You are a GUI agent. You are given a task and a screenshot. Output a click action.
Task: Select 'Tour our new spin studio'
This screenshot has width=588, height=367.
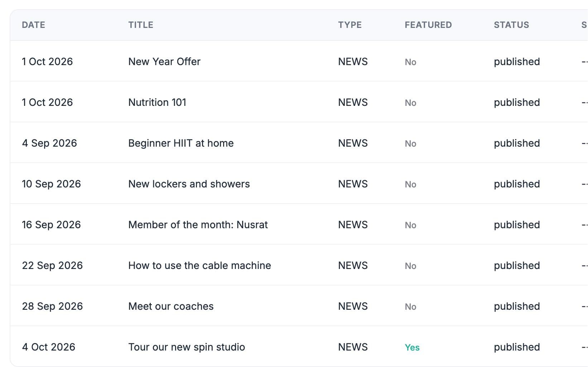pos(187,347)
